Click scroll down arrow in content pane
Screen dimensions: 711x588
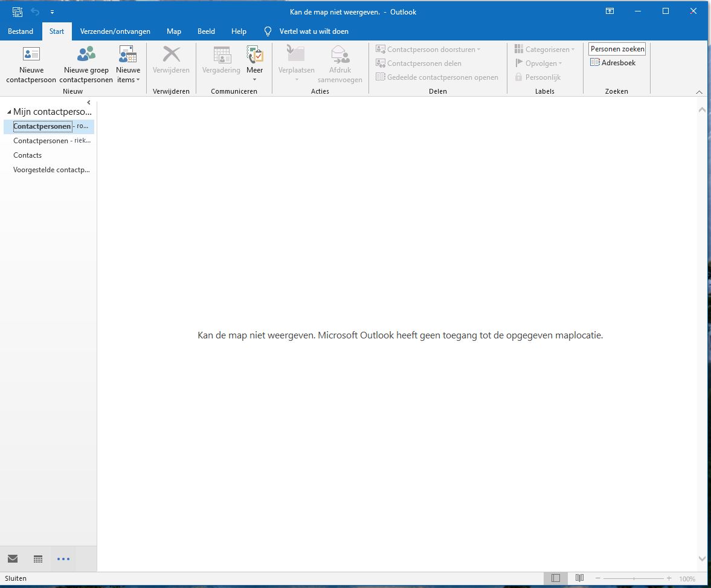point(701,559)
